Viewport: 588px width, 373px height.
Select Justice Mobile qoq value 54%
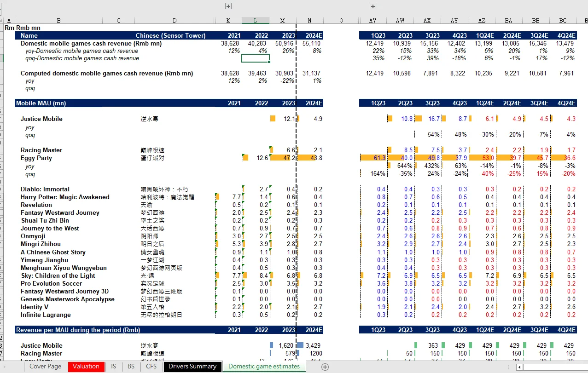[x=434, y=134]
